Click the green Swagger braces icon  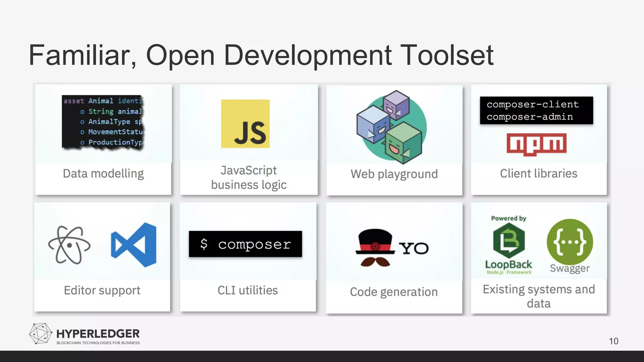[570, 242]
